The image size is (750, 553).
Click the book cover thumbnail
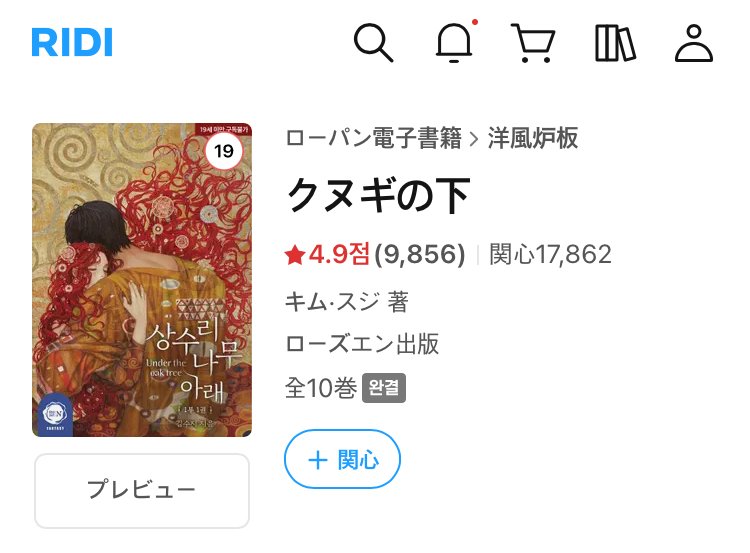pyautogui.click(x=142, y=280)
